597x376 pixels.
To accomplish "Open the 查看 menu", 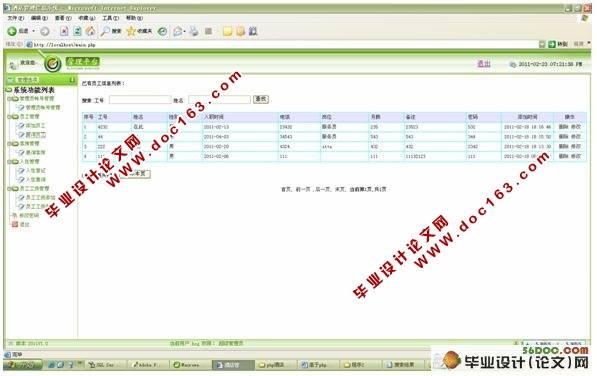I will [x=63, y=18].
